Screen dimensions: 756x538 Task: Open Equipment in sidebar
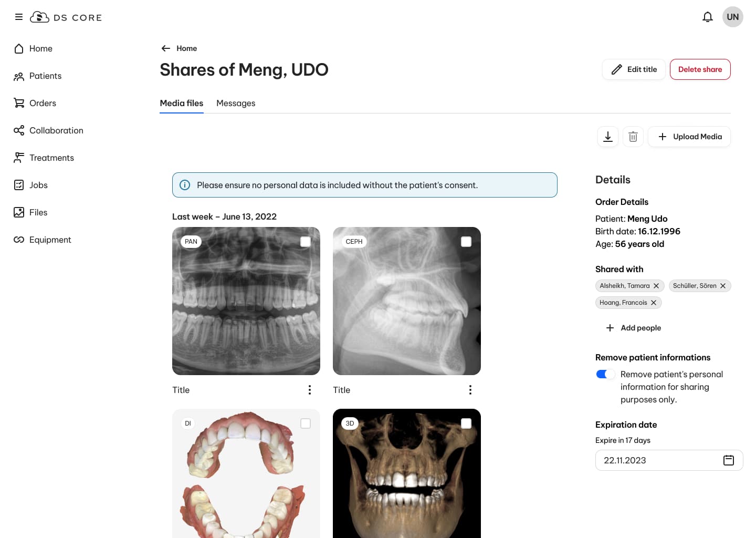tap(42, 240)
